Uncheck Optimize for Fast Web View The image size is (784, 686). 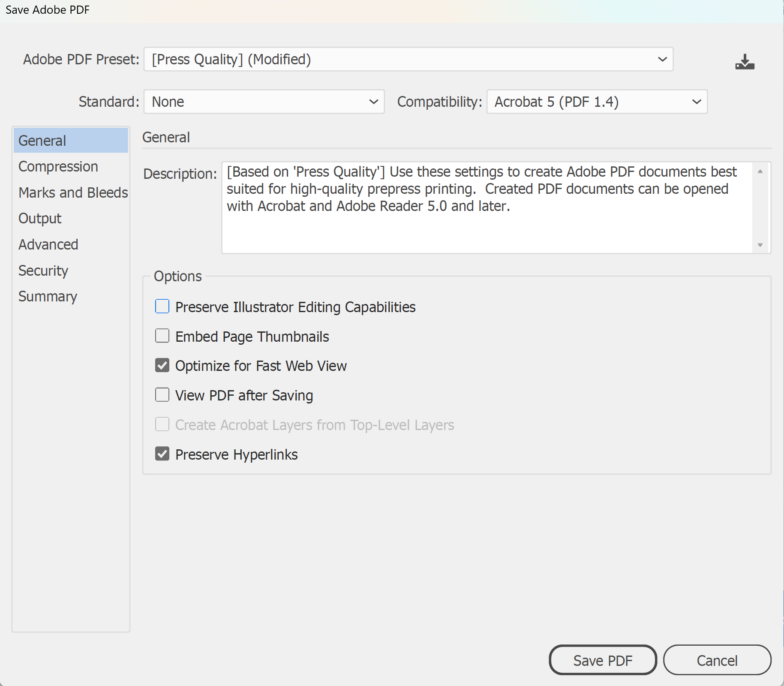coord(162,365)
